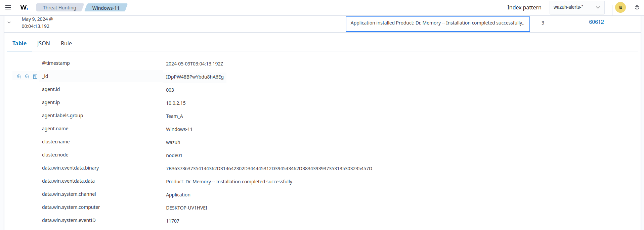Open the Rule tab

(x=66, y=43)
